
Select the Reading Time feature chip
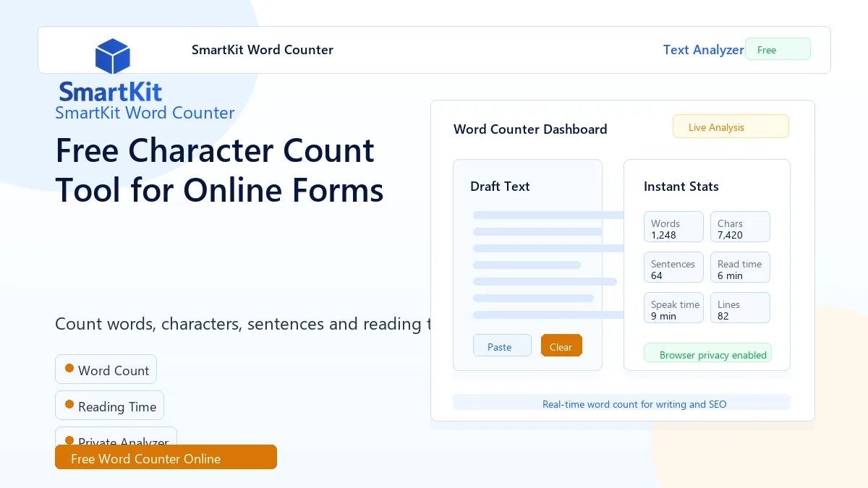pos(109,406)
